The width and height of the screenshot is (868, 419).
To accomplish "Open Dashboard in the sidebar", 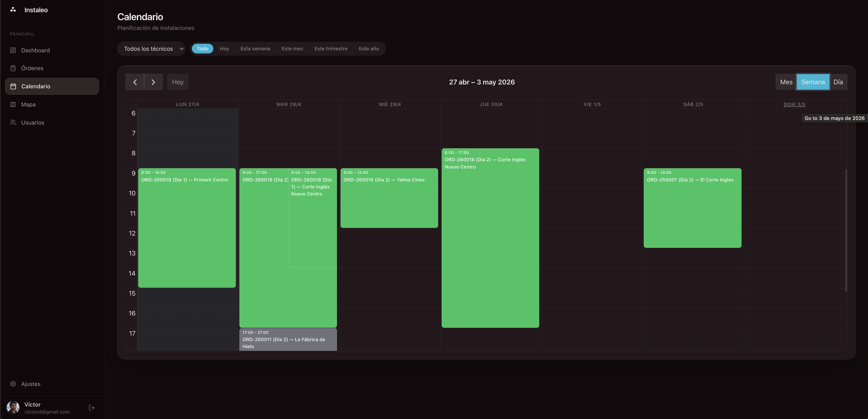I will (52, 50).
